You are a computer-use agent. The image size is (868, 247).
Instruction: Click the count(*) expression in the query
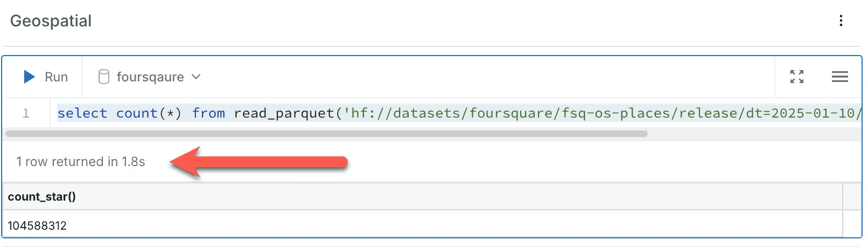[x=149, y=113]
